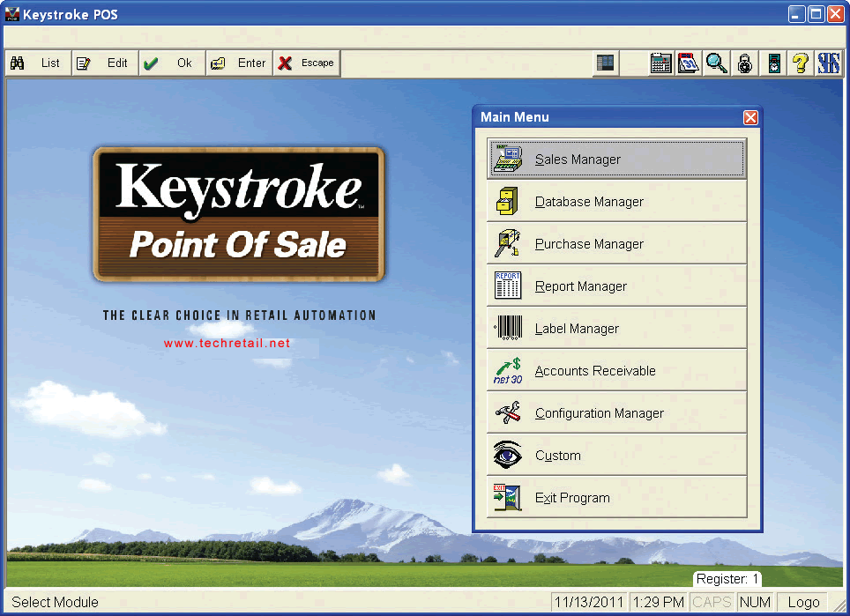Open Report Manager
Screen dimensions: 850x616
616,286
